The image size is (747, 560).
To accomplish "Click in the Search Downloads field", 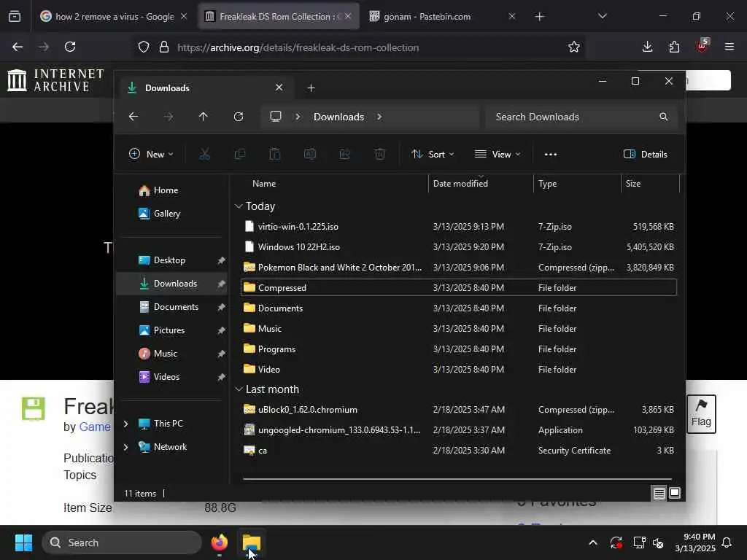I will pos(581,117).
